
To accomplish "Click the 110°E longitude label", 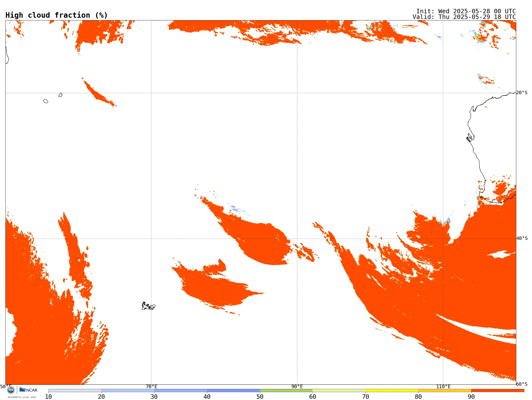I will 443,387.
